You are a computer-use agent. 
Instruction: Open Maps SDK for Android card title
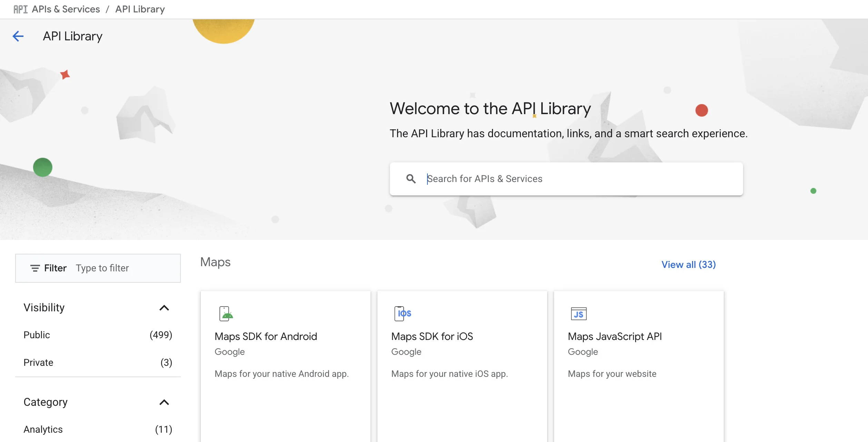tap(266, 336)
